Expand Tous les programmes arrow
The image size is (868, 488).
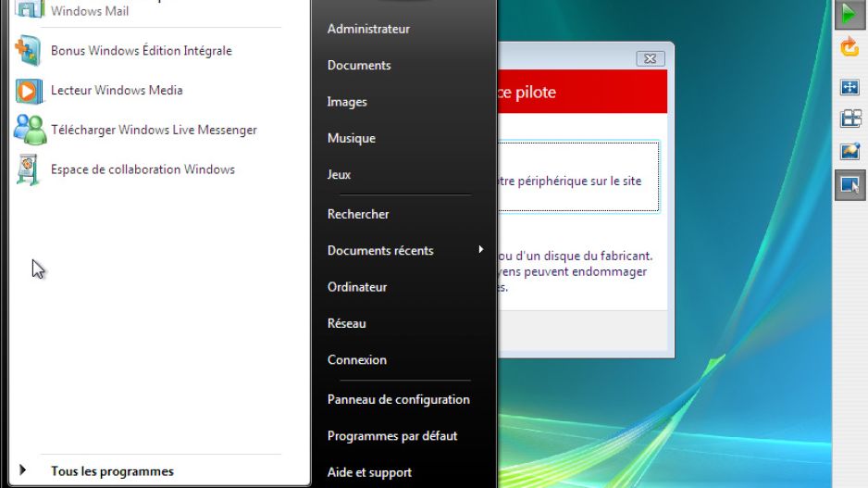(23, 470)
